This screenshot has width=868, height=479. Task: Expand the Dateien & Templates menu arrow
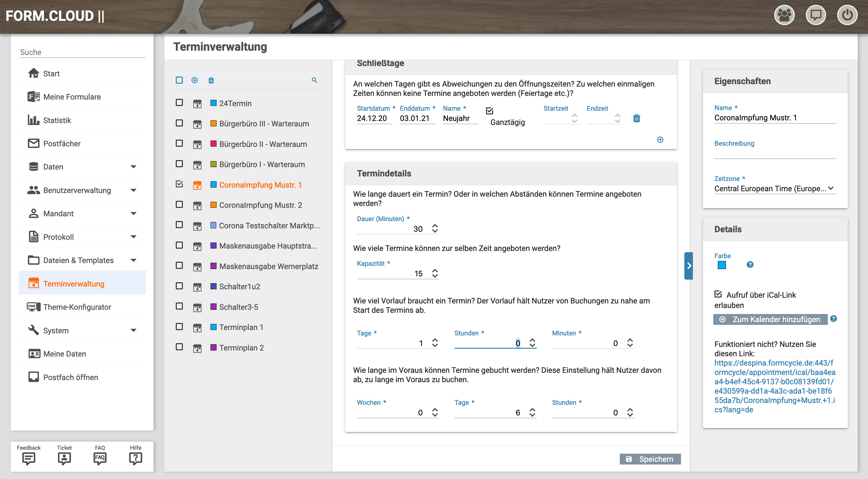[x=133, y=260]
